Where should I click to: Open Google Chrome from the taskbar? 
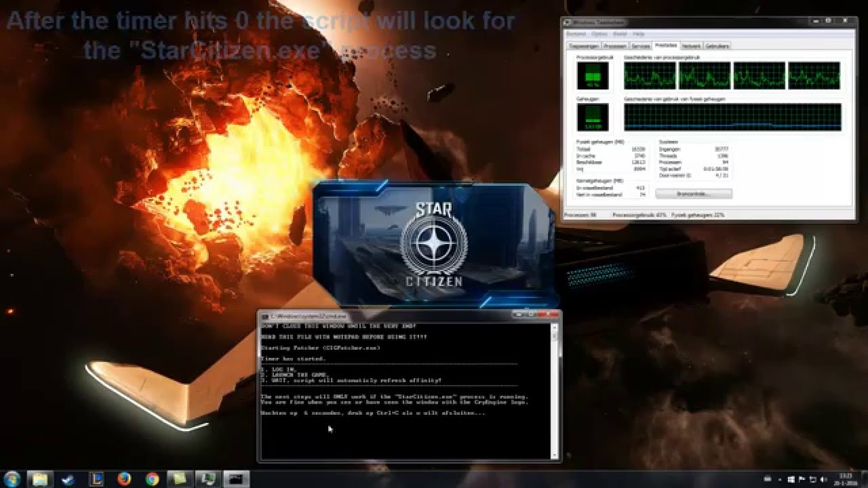click(153, 479)
